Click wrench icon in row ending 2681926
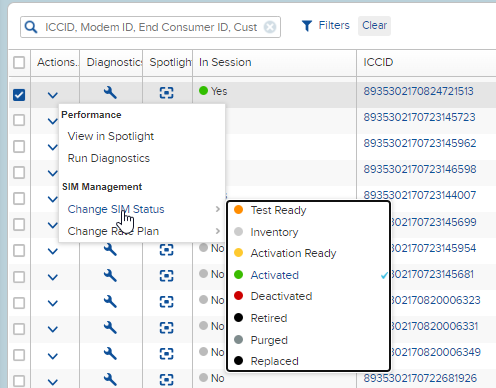The image size is (496, 388). (x=110, y=379)
